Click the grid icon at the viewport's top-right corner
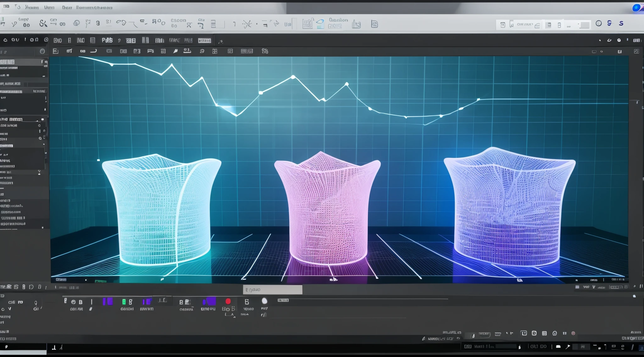644x357 pixels. [636, 51]
